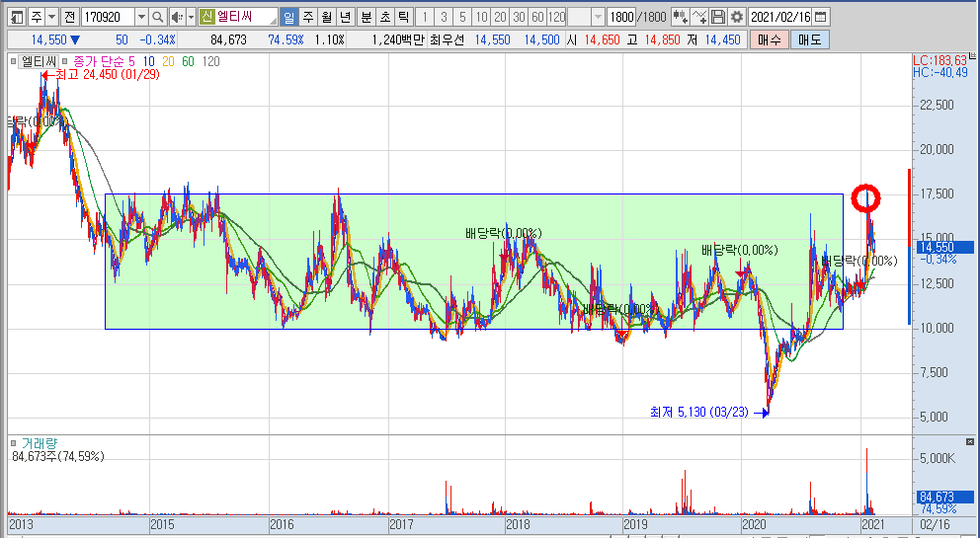Click the add line indicator icon
980x538 pixels.
coord(699,17)
